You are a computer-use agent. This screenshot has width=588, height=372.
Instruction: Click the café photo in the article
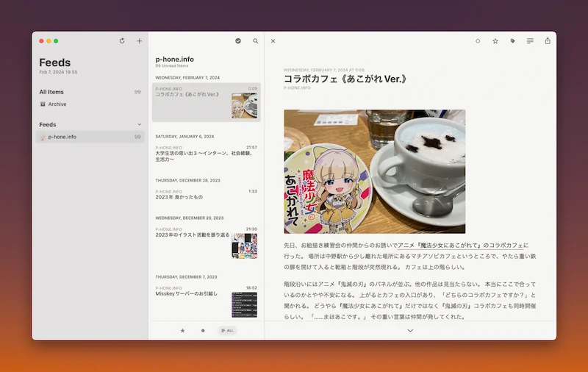point(374,171)
